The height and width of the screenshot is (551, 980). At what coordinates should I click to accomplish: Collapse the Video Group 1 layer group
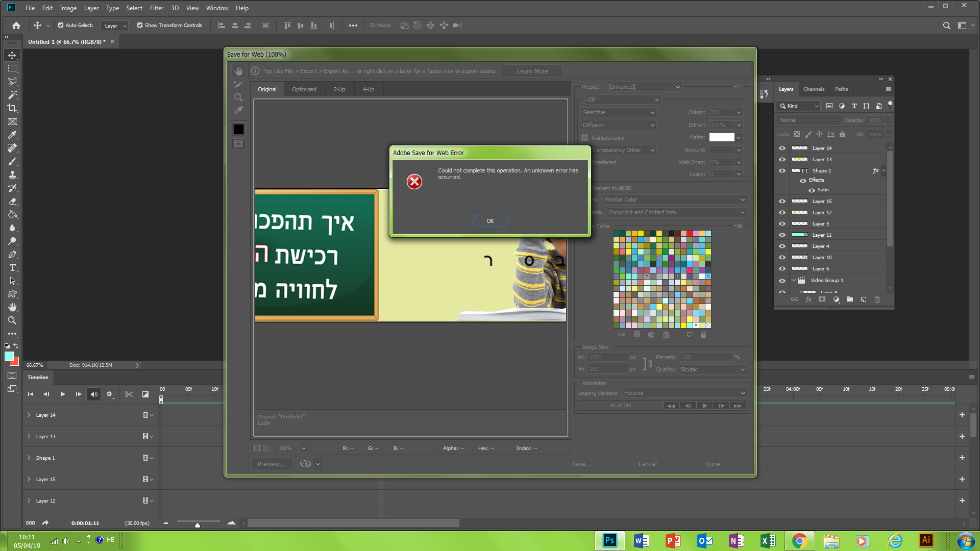coord(793,280)
